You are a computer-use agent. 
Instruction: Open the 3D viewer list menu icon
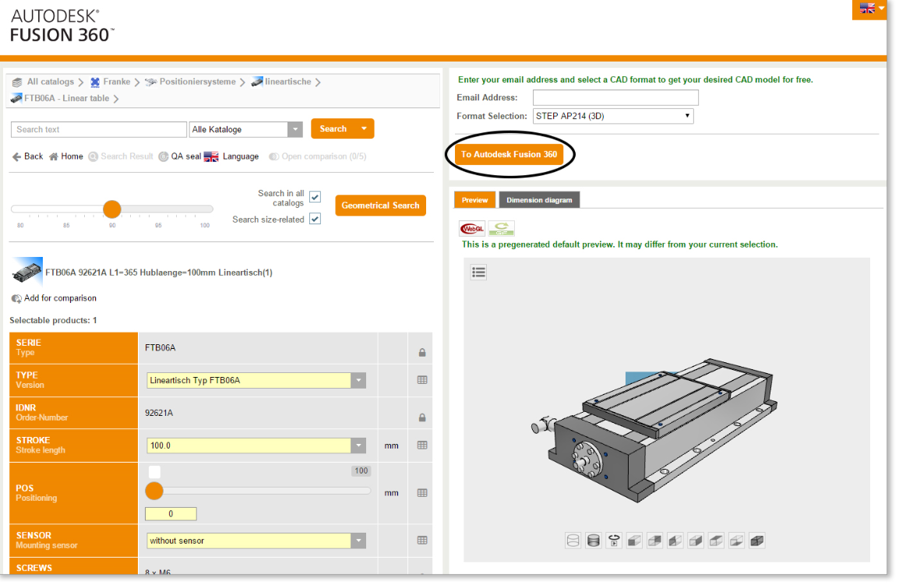pos(478,272)
